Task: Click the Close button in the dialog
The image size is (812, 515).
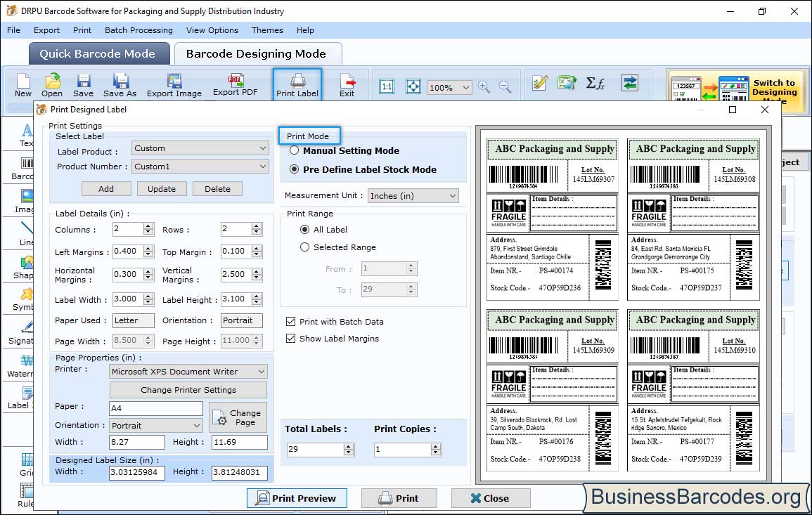Action: coord(491,498)
